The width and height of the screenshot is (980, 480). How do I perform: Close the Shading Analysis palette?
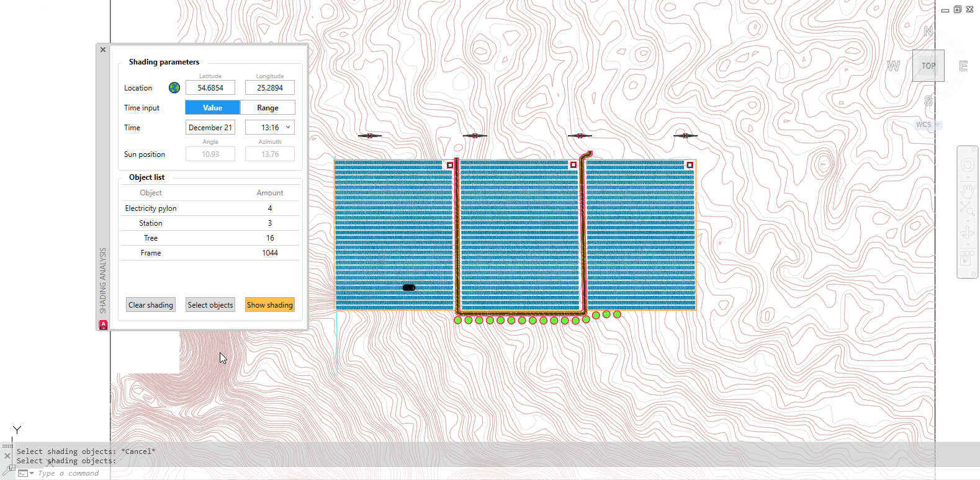point(103,50)
